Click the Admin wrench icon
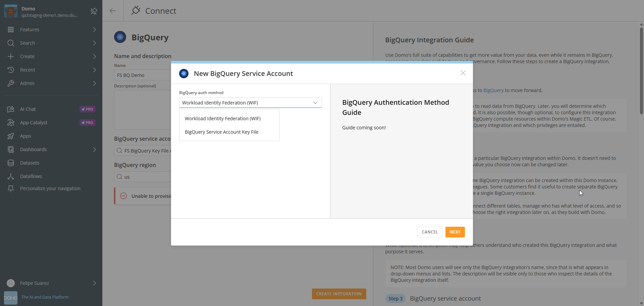The width and height of the screenshot is (644, 306). tap(11, 83)
